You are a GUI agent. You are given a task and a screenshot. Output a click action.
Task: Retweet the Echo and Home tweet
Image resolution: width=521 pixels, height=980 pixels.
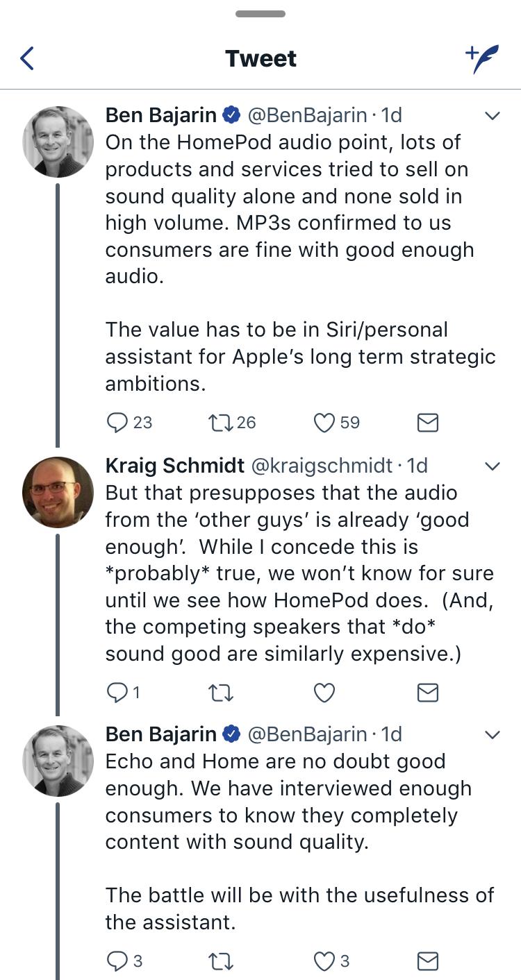tap(220, 961)
